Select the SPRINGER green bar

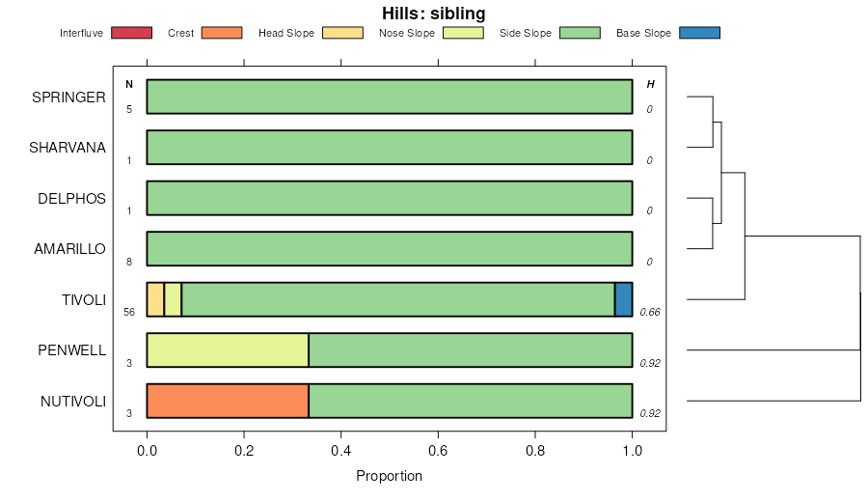(390, 97)
